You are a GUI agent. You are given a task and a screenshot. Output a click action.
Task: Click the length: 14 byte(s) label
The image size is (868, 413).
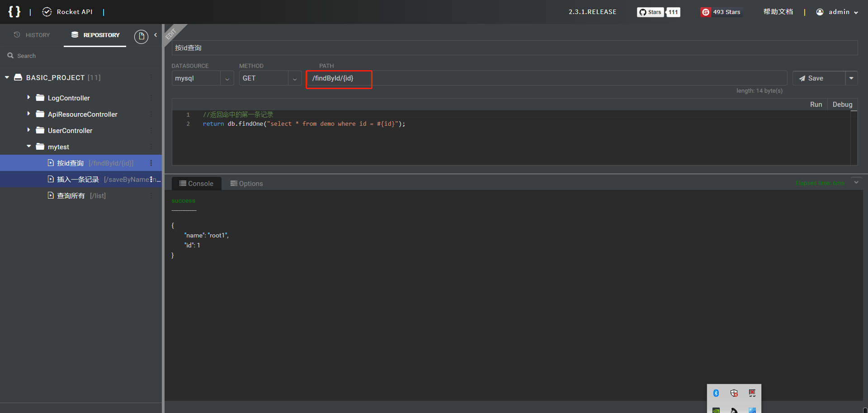(x=759, y=91)
